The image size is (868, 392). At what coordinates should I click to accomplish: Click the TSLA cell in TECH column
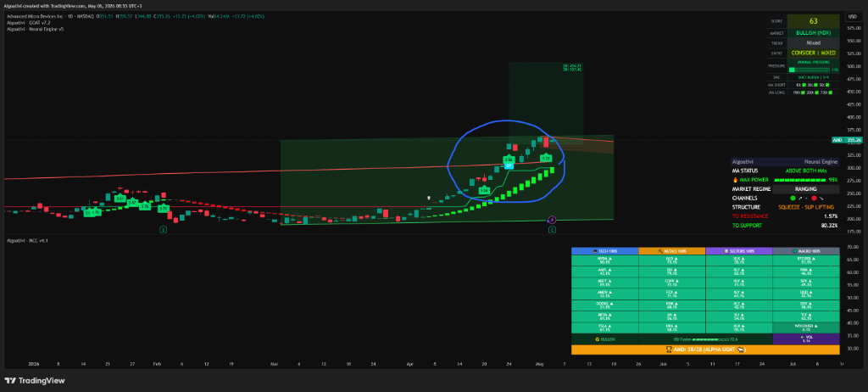pyautogui.click(x=604, y=328)
